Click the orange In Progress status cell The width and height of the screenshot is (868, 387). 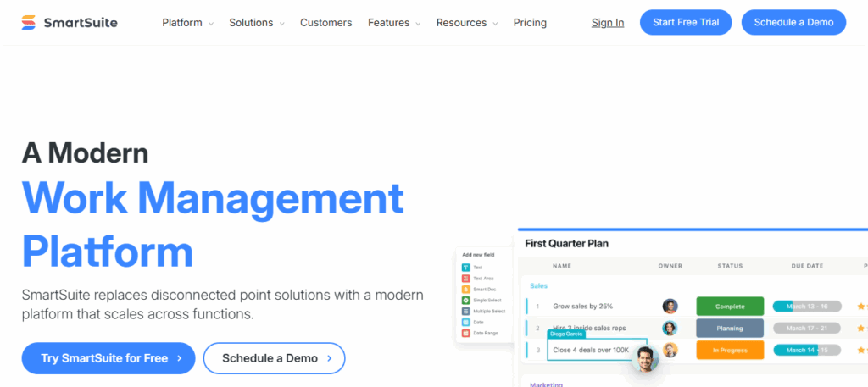pyautogui.click(x=729, y=350)
